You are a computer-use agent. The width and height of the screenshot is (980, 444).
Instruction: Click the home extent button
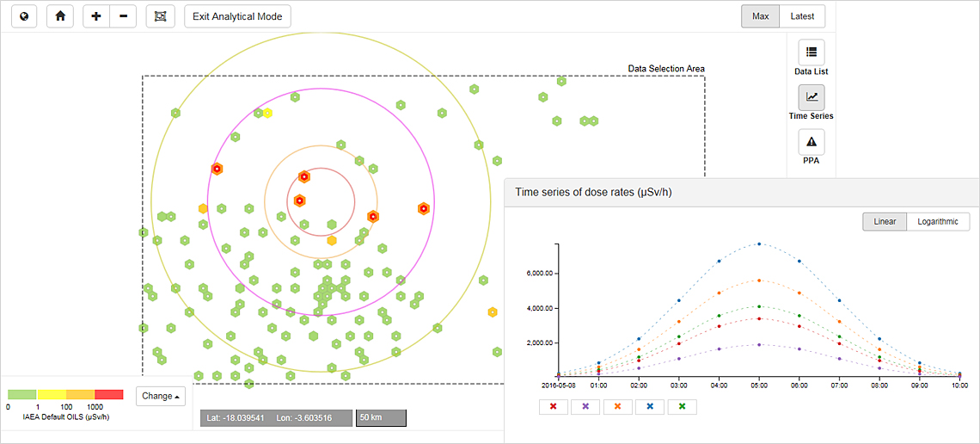pos(59,16)
